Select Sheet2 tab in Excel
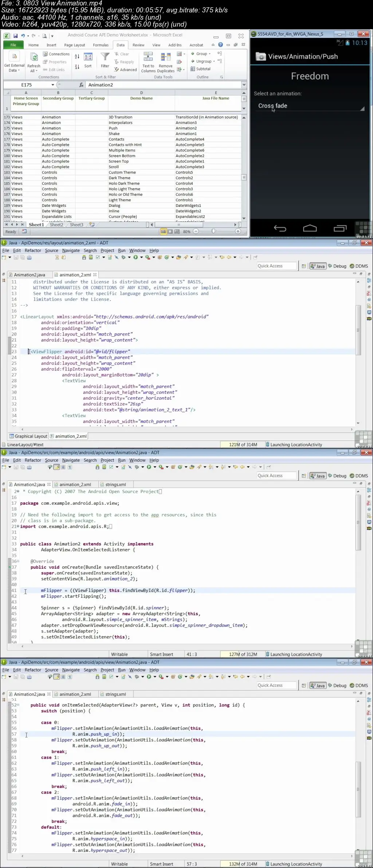This screenshot has width=373, height=868. coord(56,225)
